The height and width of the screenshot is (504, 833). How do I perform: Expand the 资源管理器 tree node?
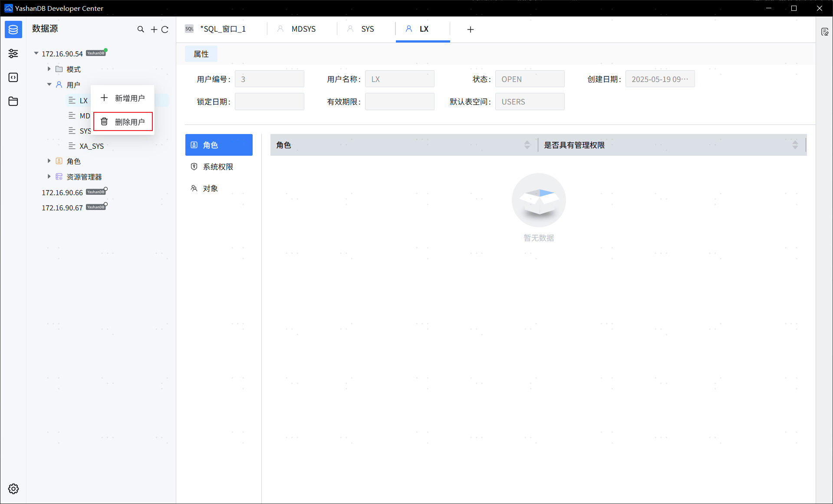click(49, 177)
